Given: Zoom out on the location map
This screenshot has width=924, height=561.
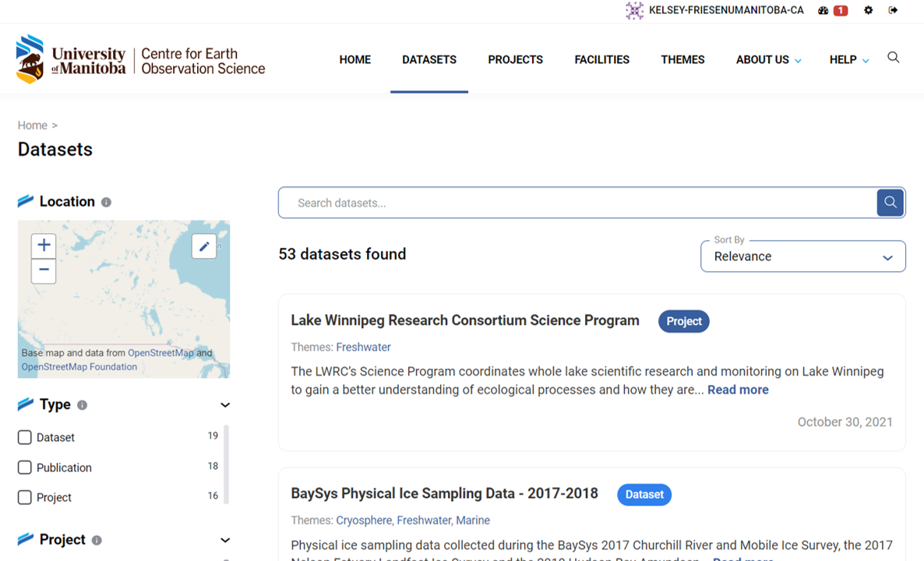Looking at the screenshot, I should (44, 270).
